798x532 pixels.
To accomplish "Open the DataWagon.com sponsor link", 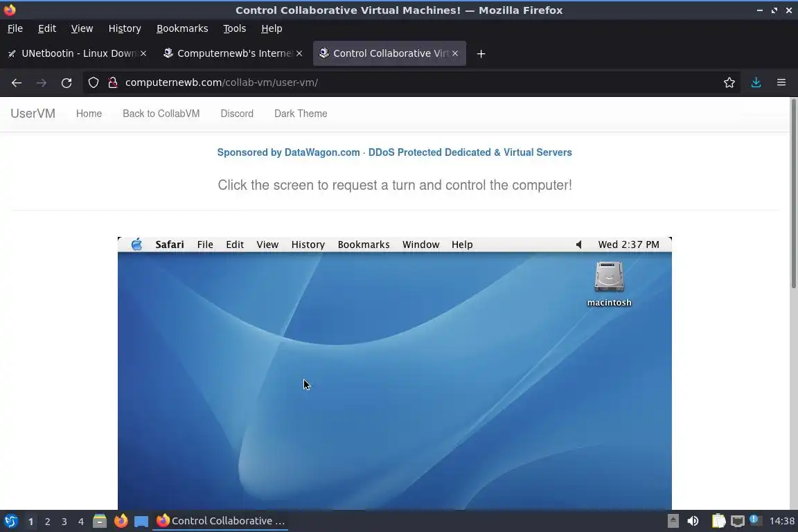I will (394, 152).
